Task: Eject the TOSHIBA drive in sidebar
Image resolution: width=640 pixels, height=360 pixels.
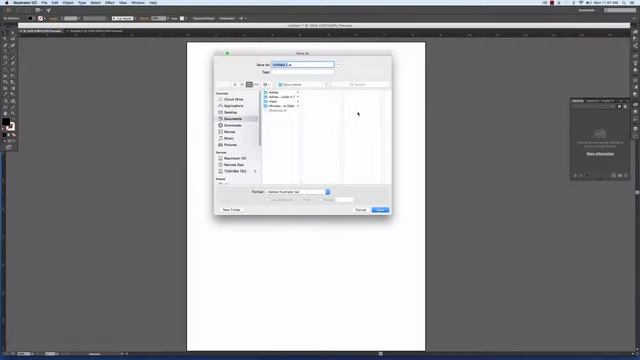Action: [256, 171]
